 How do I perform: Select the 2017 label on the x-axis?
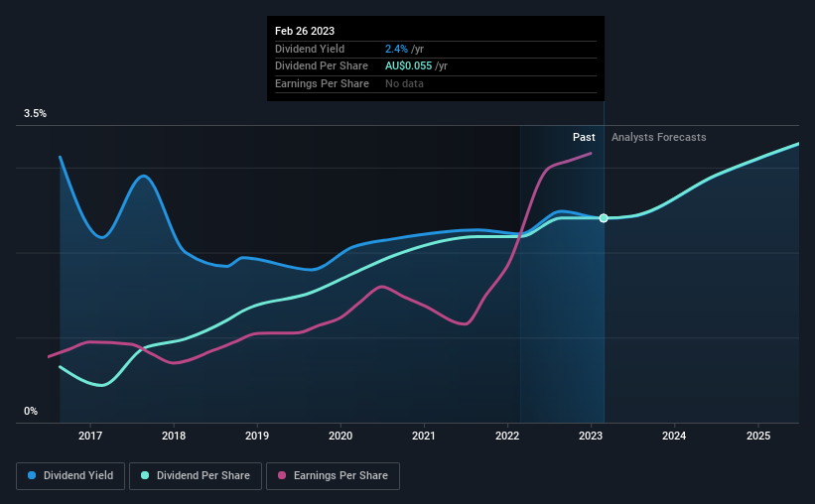(90, 436)
